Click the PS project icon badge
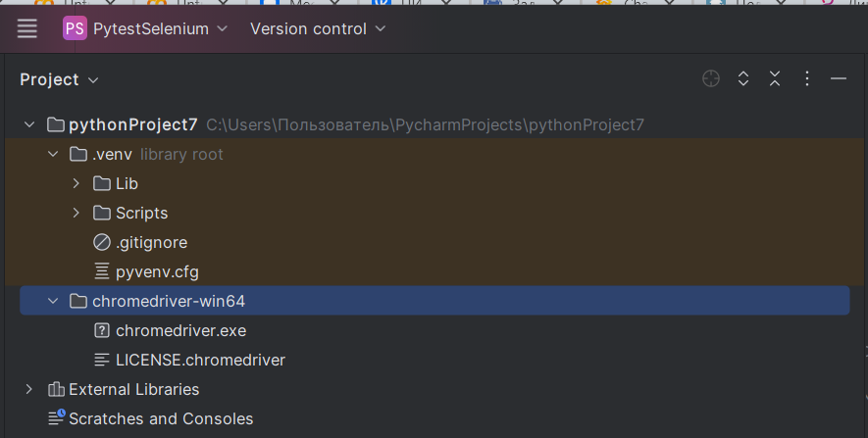This screenshot has width=868, height=438. (x=75, y=28)
